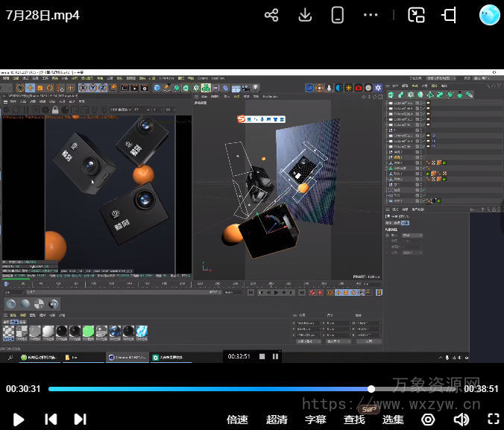Open the more options ellipsis menu
504x430 pixels.
[x=371, y=15]
